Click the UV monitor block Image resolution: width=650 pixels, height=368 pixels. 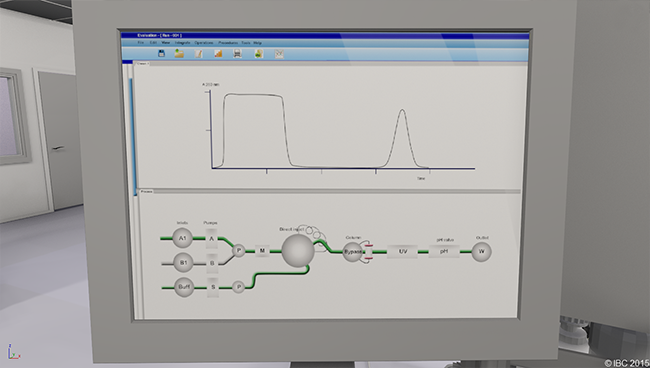coord(402,252)
